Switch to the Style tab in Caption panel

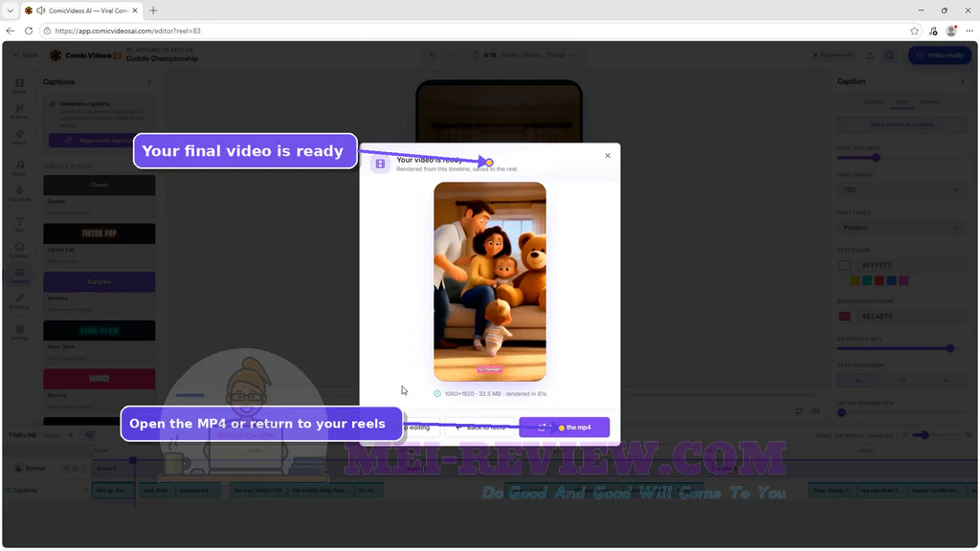(902, 101)
